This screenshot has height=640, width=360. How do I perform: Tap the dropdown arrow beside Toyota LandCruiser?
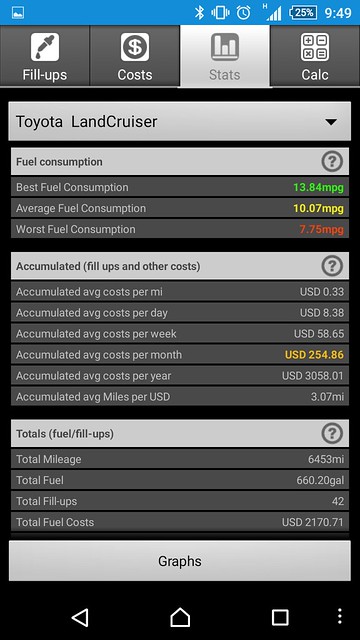tap(331, 122)
